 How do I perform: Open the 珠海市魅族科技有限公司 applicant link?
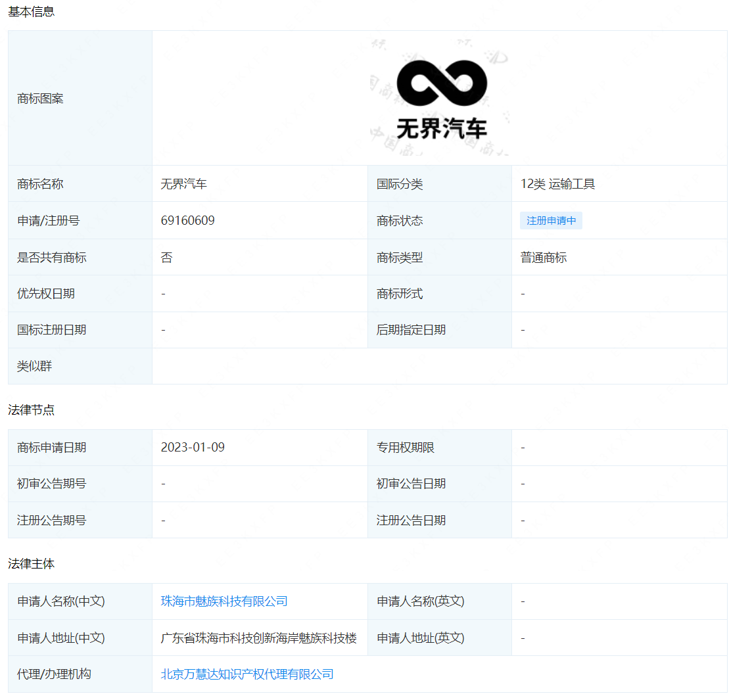tap(224, 601)
